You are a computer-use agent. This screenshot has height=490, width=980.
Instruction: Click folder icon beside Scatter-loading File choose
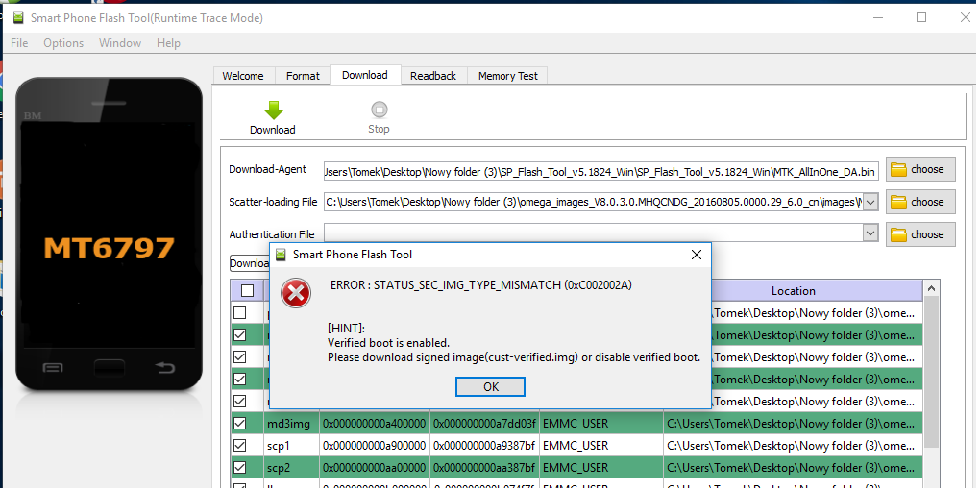[x=899, y=202]
